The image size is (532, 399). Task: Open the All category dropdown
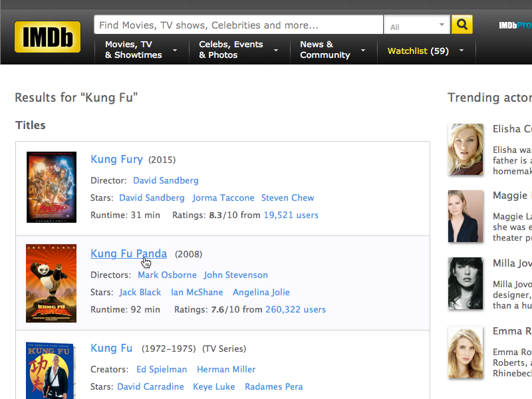[x=417, y=25]
